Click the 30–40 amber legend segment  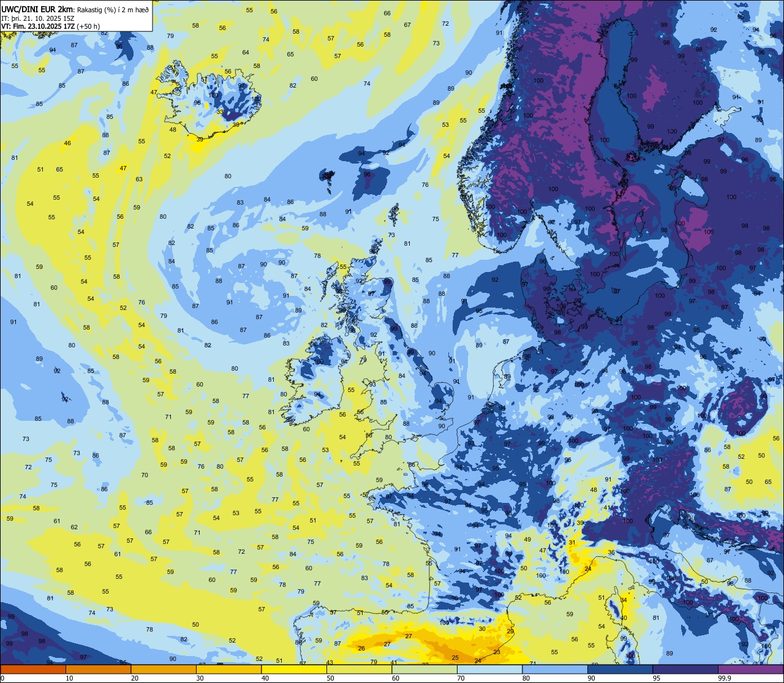click(228, 669)
